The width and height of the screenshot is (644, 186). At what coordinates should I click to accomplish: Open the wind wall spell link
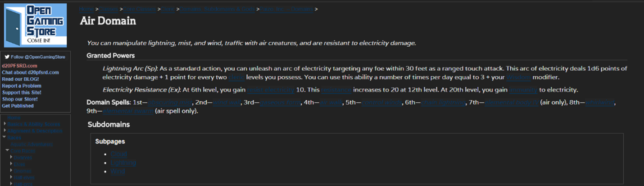(227, 102)
